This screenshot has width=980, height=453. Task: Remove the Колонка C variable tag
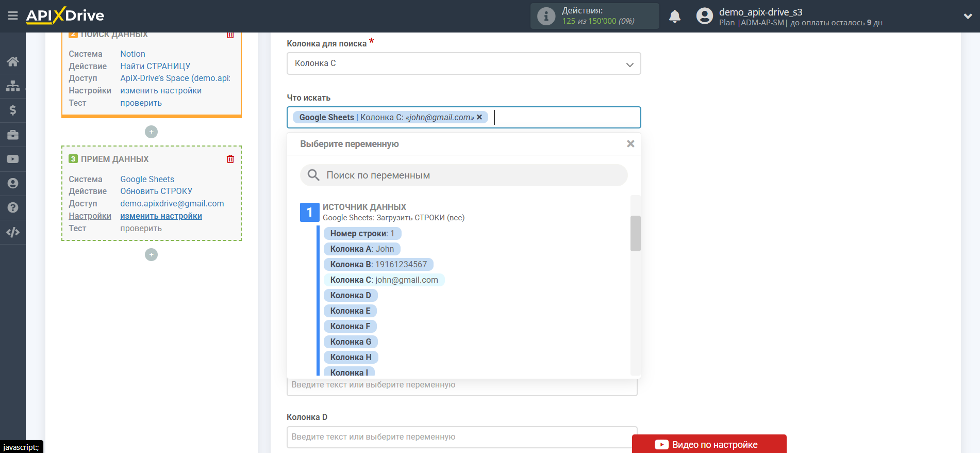(479, 117)
